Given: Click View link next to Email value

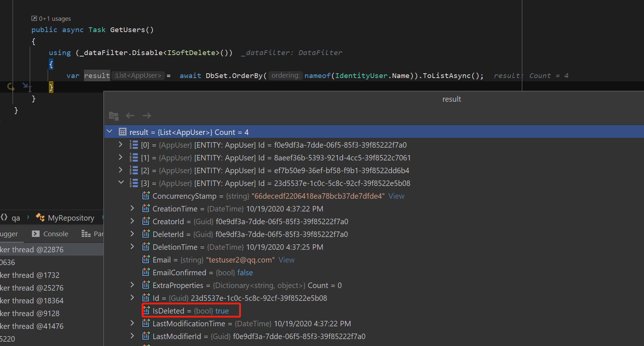Looking at the screenshot, I should [286, 260].
